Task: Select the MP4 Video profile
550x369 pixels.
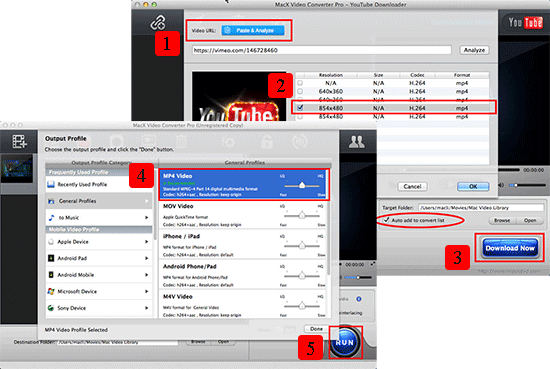Action: (243, 185)
